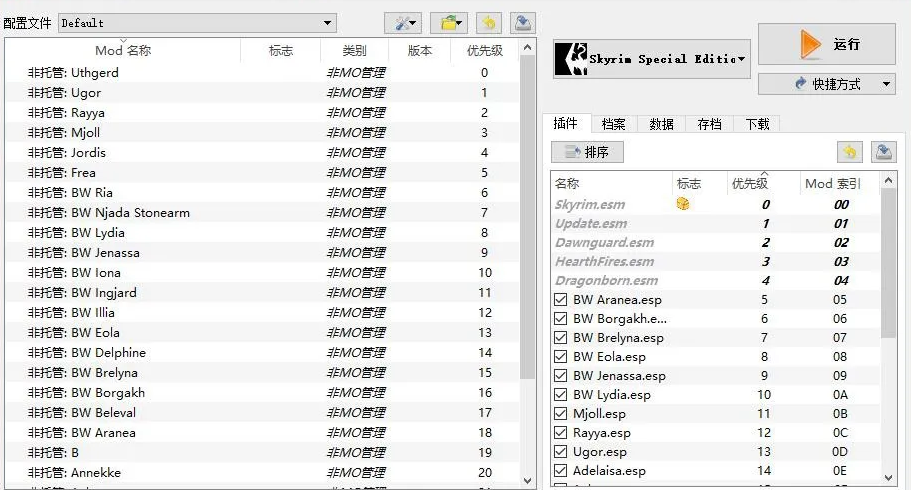Screen dimensions: 911x490
Task: Switch to the 数据 tab
Action: [661, 124]
